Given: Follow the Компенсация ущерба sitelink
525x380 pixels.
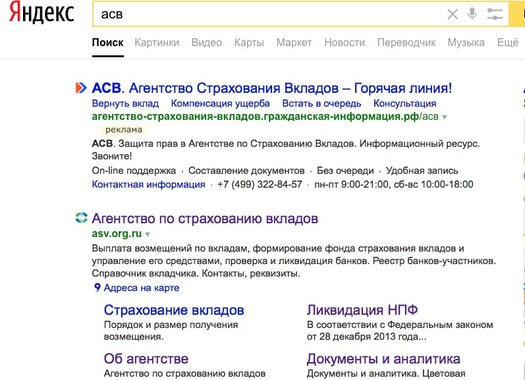Looking at the screenshot, I should 220,103.
